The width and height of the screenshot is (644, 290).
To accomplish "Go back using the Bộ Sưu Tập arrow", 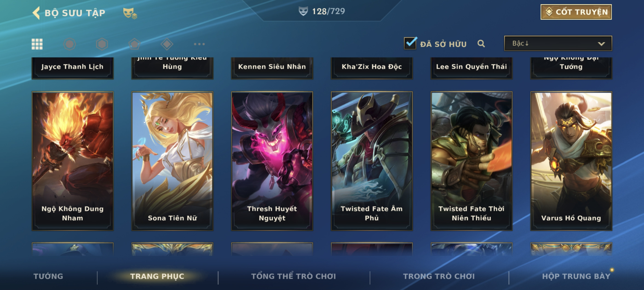I will coord(36,13).
